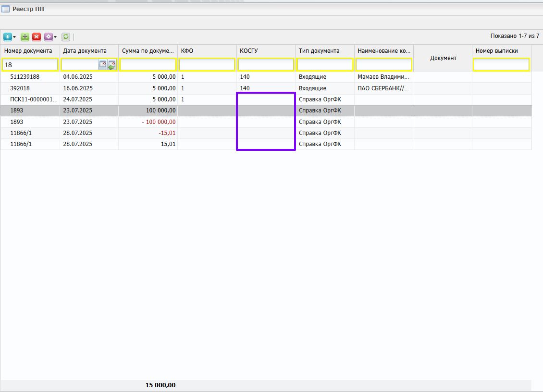543x392 pixels.
Task: Sort by Сумма по докуме... column header
Action: coord(148,51)
